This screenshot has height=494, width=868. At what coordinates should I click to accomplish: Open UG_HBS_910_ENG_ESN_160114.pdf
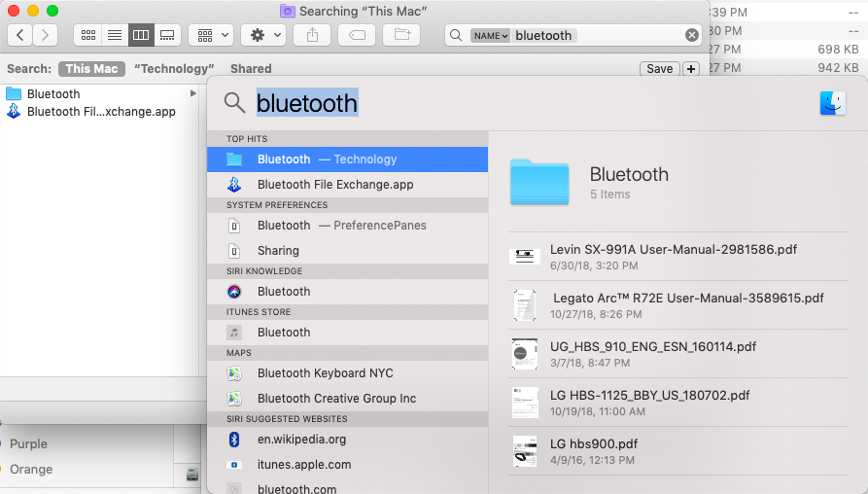coord(678,354)
